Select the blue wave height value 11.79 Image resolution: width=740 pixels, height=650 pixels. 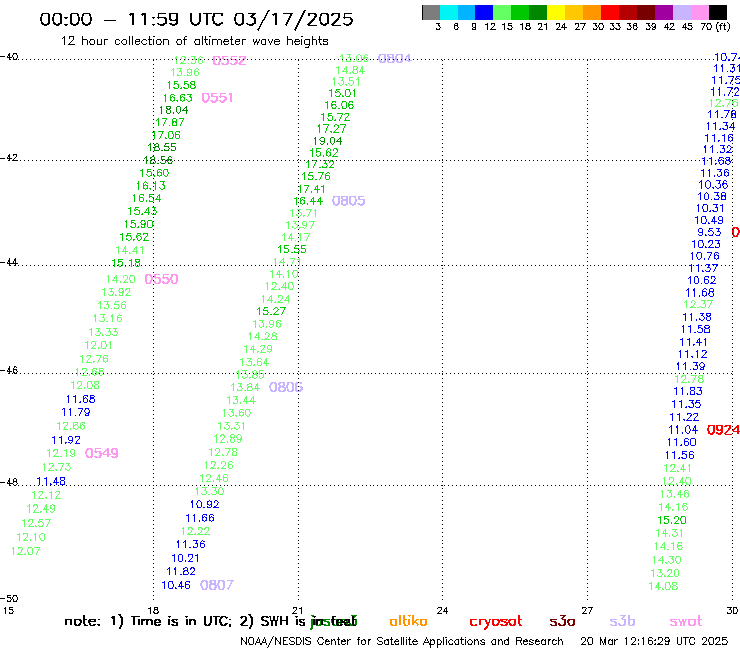click(76, 413)
